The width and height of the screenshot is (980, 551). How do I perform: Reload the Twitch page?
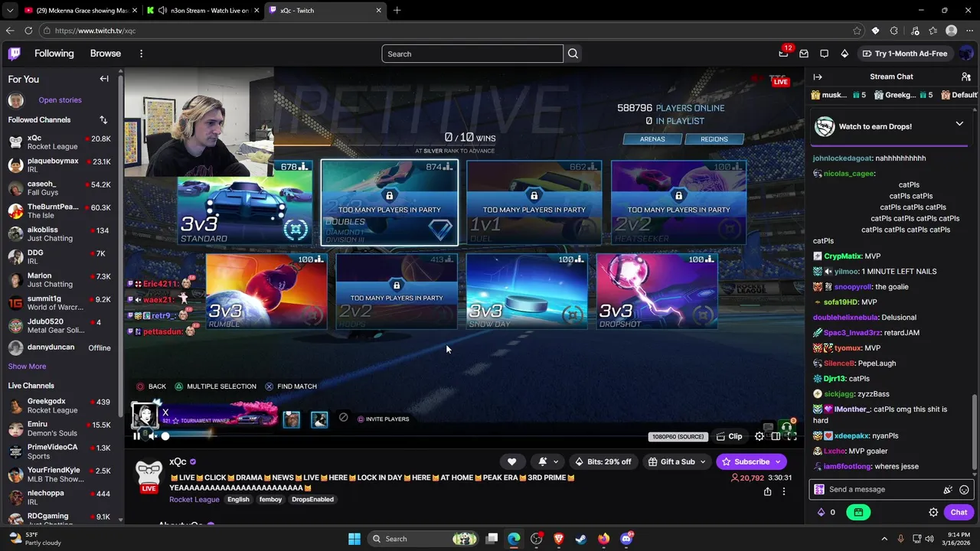[x=28, y=31]
